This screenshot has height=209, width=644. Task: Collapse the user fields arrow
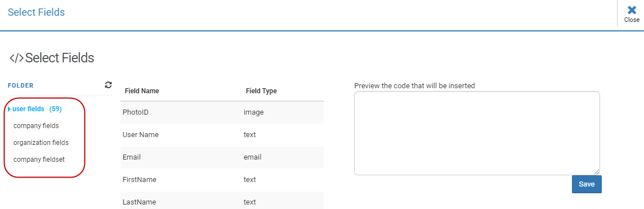[9, 109]
